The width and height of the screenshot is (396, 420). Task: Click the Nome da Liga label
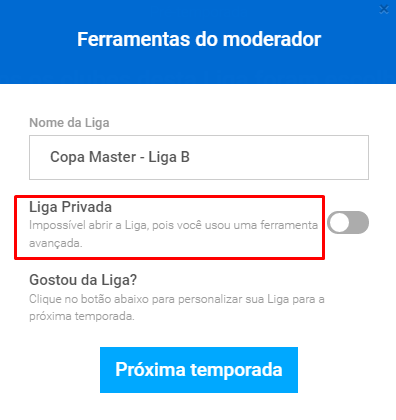69,123
